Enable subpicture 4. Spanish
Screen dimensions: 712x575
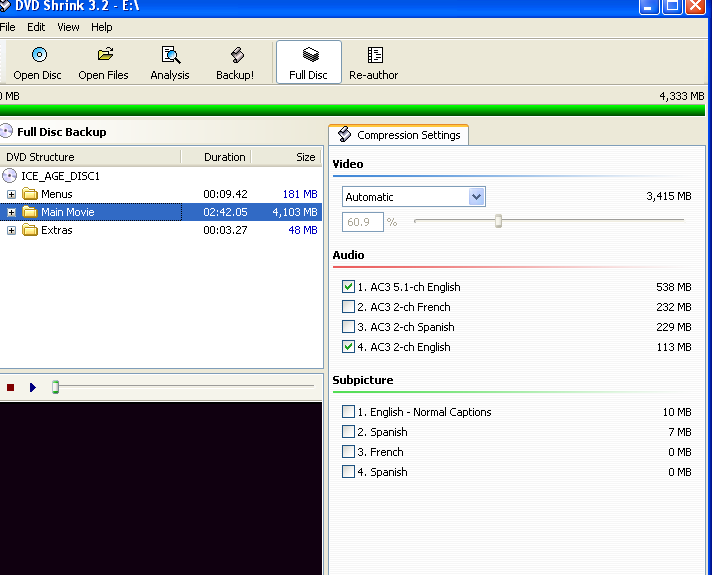click(348, 471)
